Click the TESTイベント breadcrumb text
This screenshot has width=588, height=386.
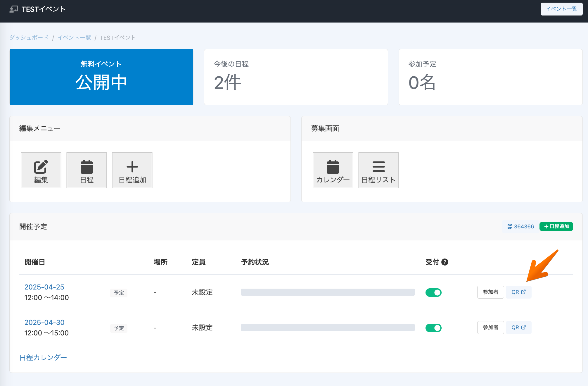click(x=118, y=38)
